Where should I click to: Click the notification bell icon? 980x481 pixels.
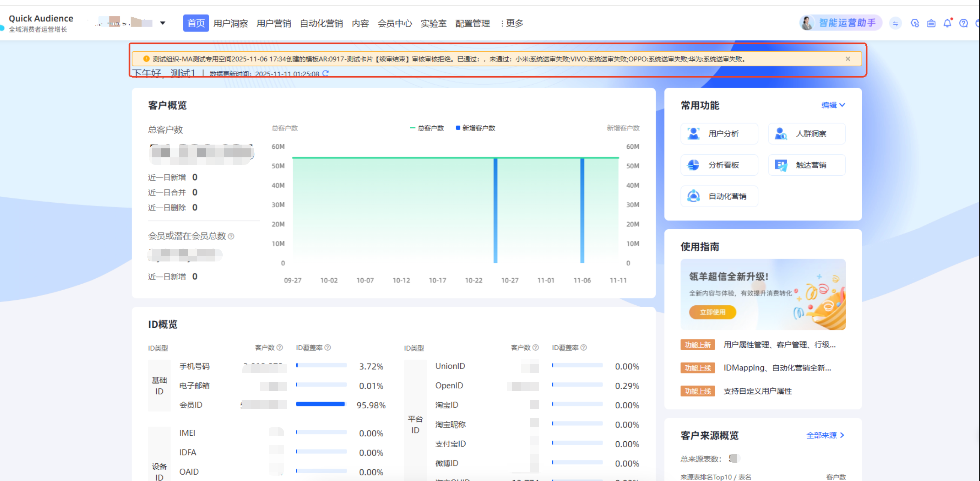[947, 24]
